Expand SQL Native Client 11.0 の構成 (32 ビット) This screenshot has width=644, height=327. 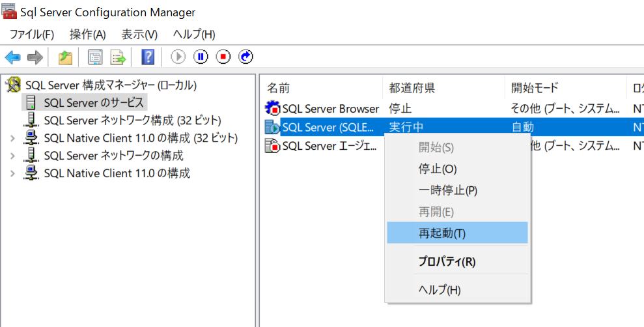(x=12, y=138)
